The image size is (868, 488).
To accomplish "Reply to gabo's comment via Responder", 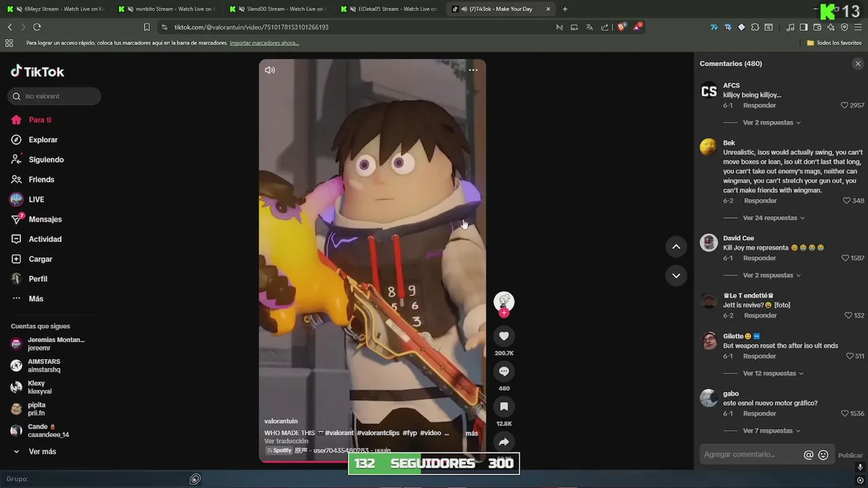I will (x=759, y=413).
